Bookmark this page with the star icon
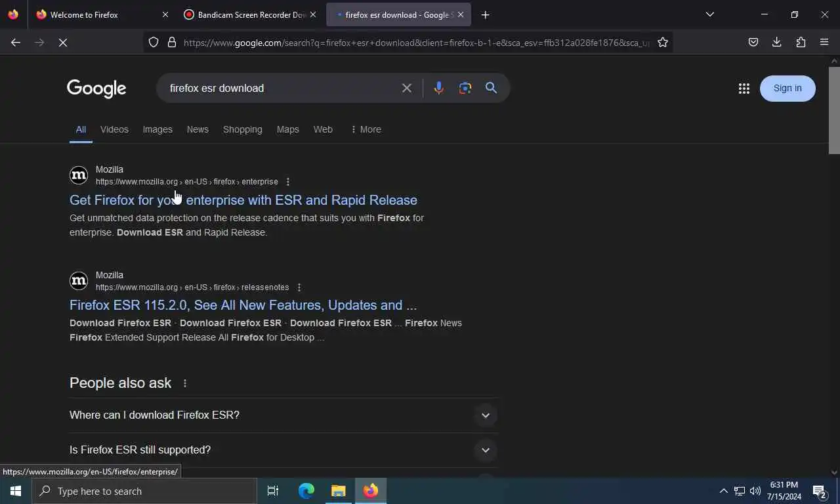840x504 pixels. (x=663, y=42)
